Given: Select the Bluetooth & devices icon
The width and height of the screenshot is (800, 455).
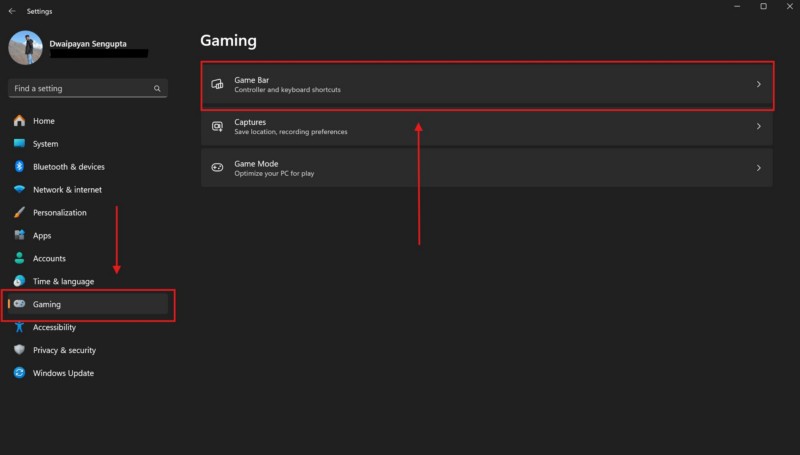Looking at the screenshot, I should 19,166.
